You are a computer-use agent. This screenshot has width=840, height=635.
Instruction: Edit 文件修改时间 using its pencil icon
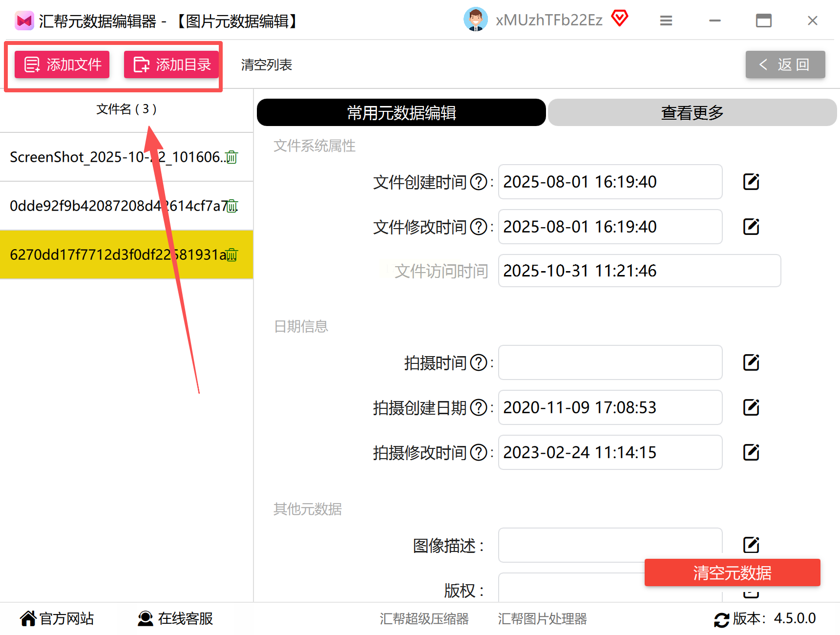coord(751,227)
